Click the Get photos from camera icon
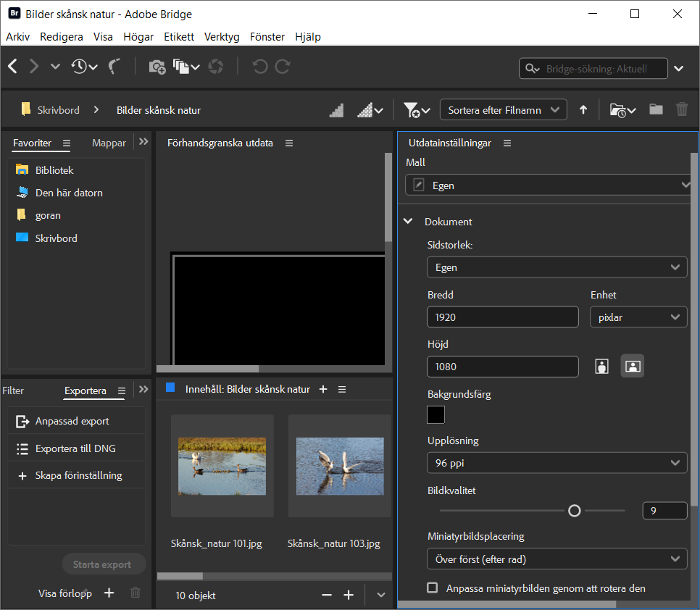700x610 pixels. coord(157,67)
